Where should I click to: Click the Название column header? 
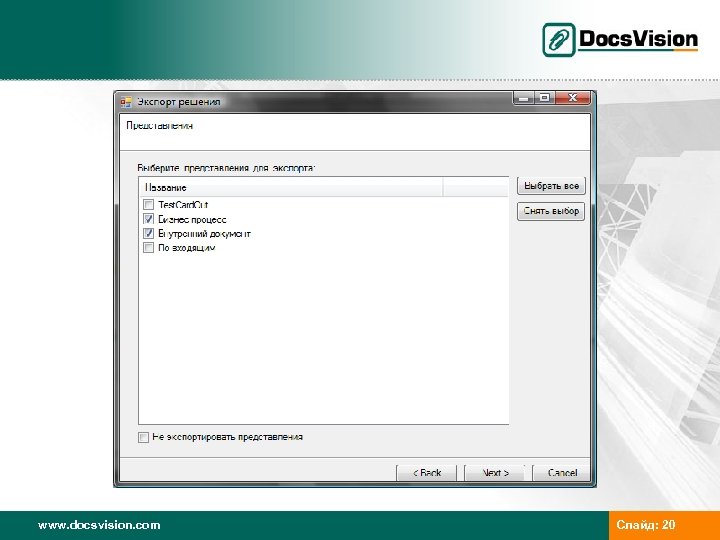[291, 187]
